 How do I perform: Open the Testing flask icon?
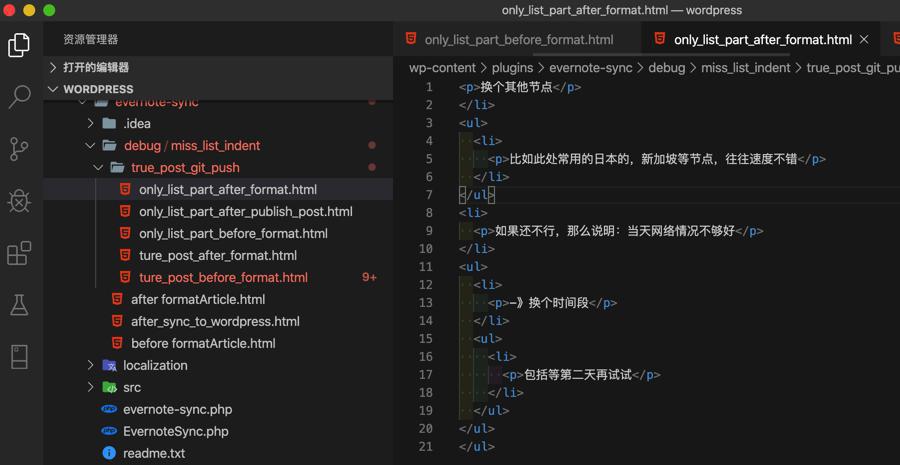(x=19, y=305)
